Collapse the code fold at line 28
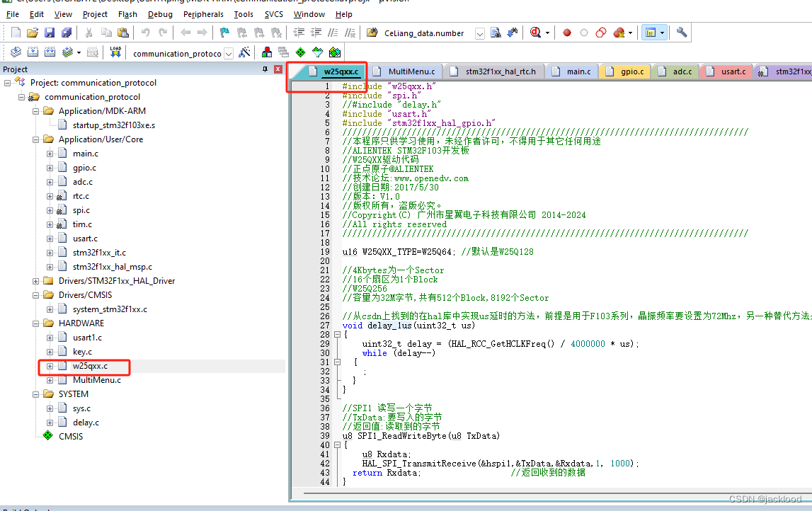This screenshot has height=511, width=812. 337,335
